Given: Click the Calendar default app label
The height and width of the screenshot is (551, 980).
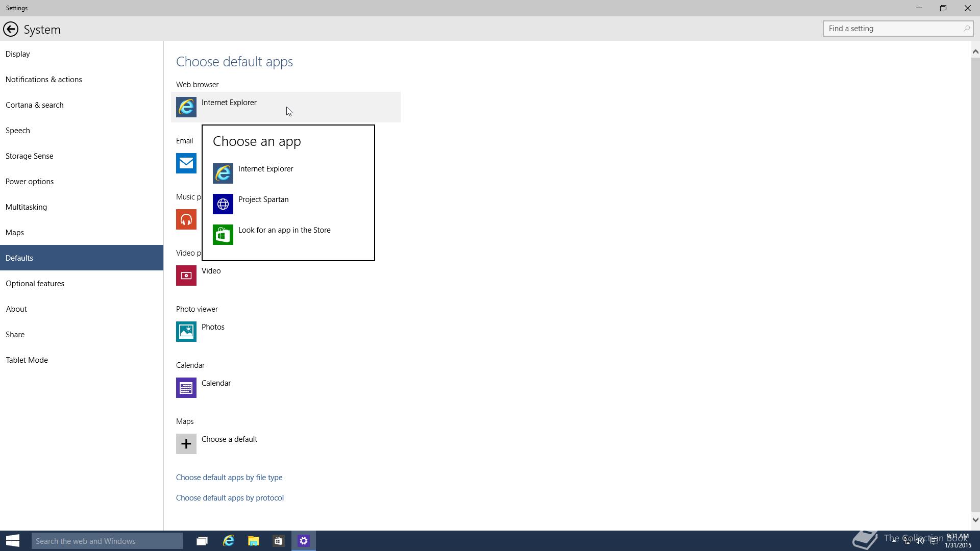Looking at the screenshot, I should (x=216, y=383).
